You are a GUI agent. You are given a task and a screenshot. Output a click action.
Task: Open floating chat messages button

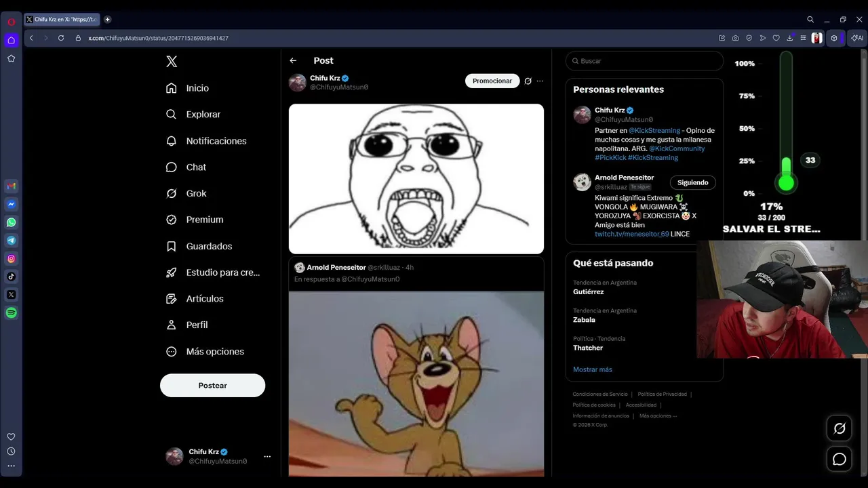(x=840, y=460)
